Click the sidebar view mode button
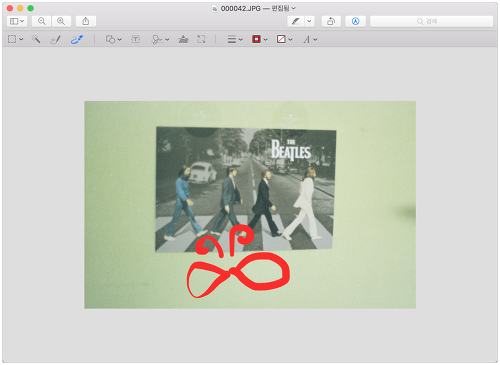Screen dimensions: 500x365 pos(14,21)
